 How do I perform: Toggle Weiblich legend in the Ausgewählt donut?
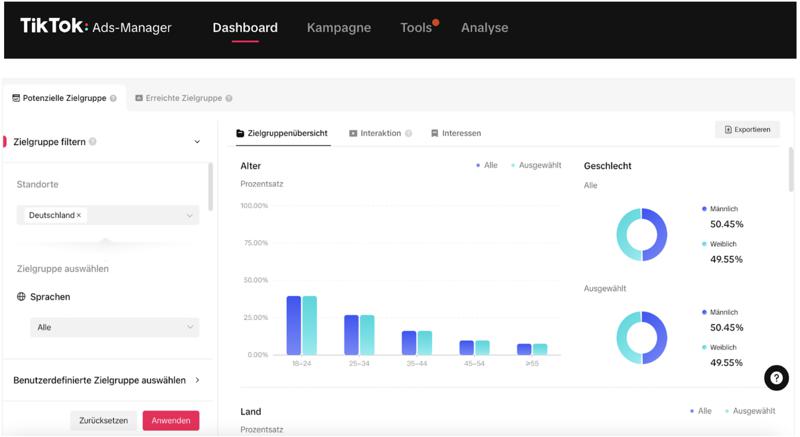[x=719, y=347]
